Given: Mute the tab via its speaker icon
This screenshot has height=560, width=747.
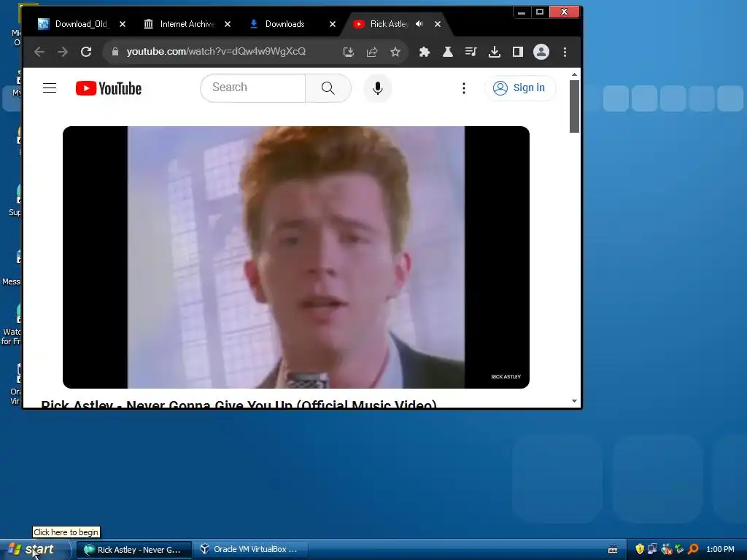Looking at the screenshot, I should coord(419,24).
